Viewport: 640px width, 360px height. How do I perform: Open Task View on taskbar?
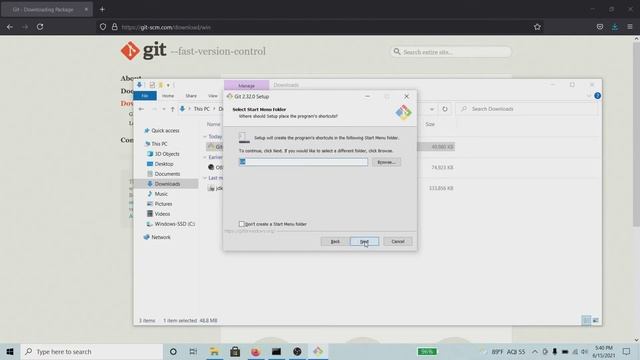click(193, 351)
